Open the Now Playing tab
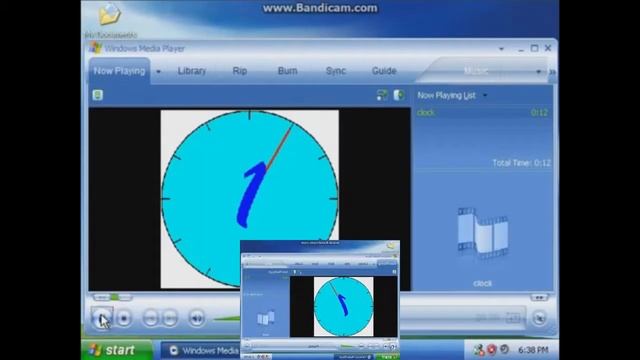The image size is (640, 360). pyautogui.click(x=119, y=71)
